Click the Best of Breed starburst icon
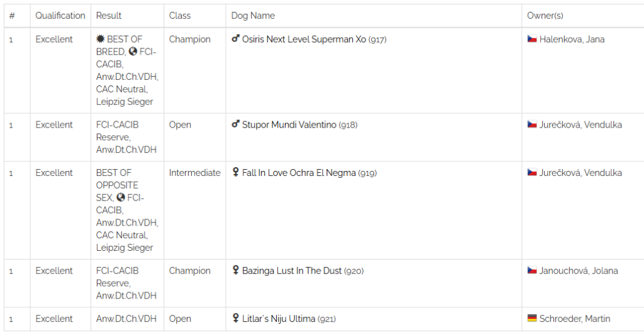 [x=100, y=39]
